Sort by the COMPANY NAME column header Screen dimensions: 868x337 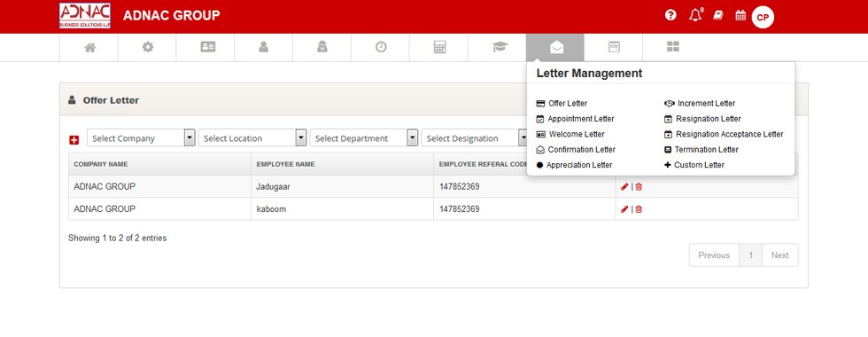(159, 164)
